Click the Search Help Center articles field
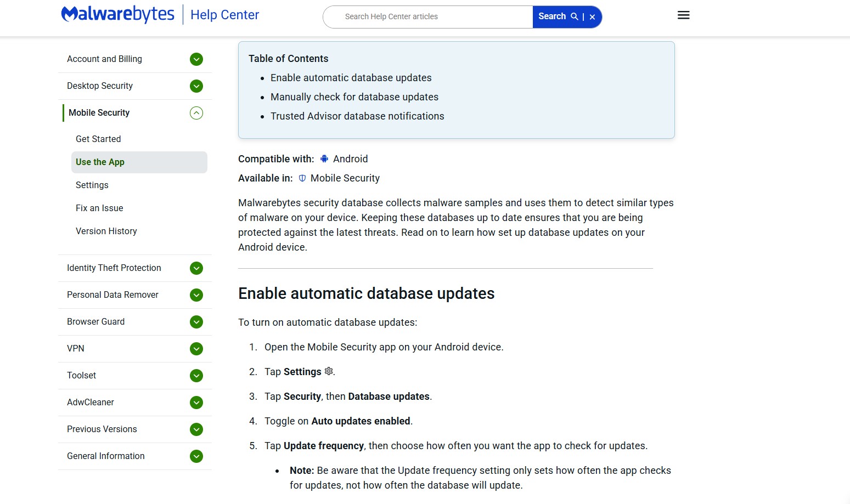This screenshot has height=504, width=850. (x=428, y=17)
